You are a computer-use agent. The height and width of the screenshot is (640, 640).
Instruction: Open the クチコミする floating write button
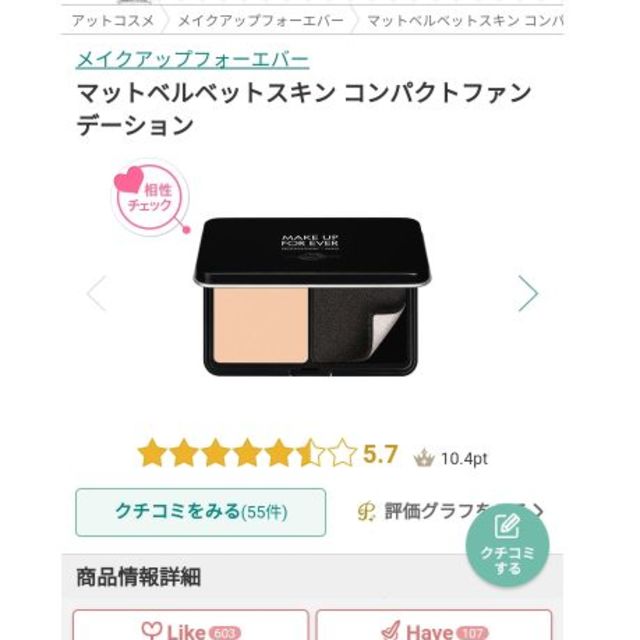[x=507, y=546]
